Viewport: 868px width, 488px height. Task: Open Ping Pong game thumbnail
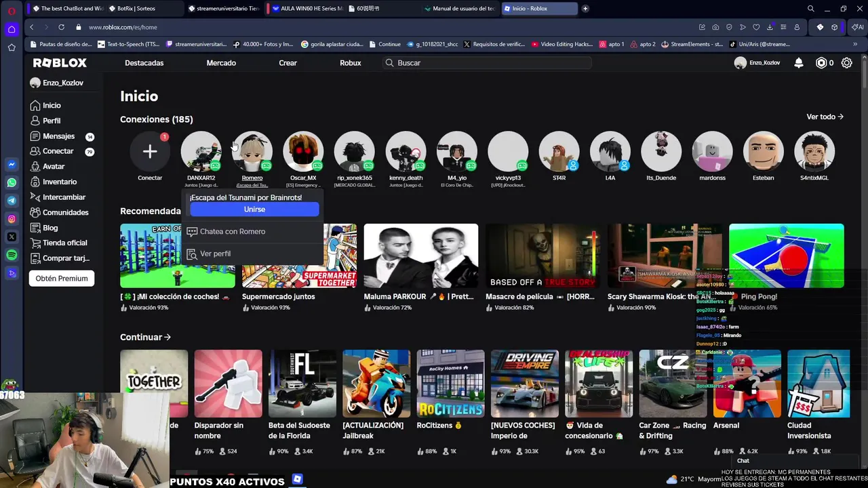point(787,256)
